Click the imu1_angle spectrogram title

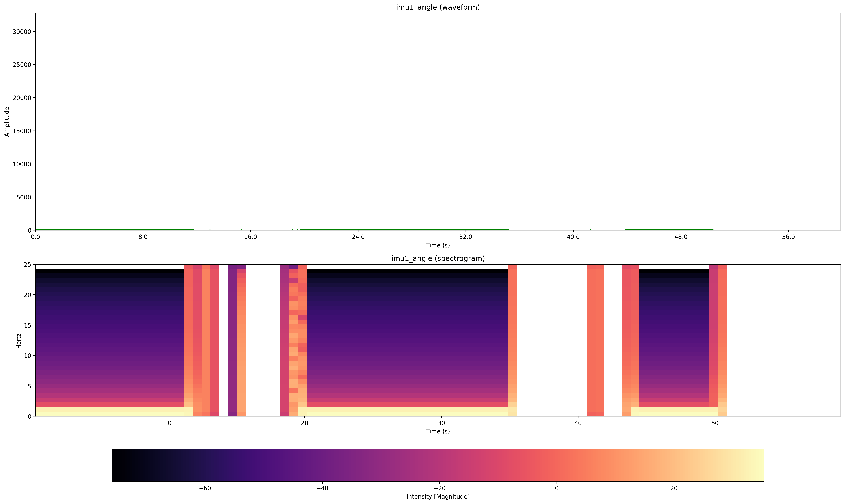[438, 258]
